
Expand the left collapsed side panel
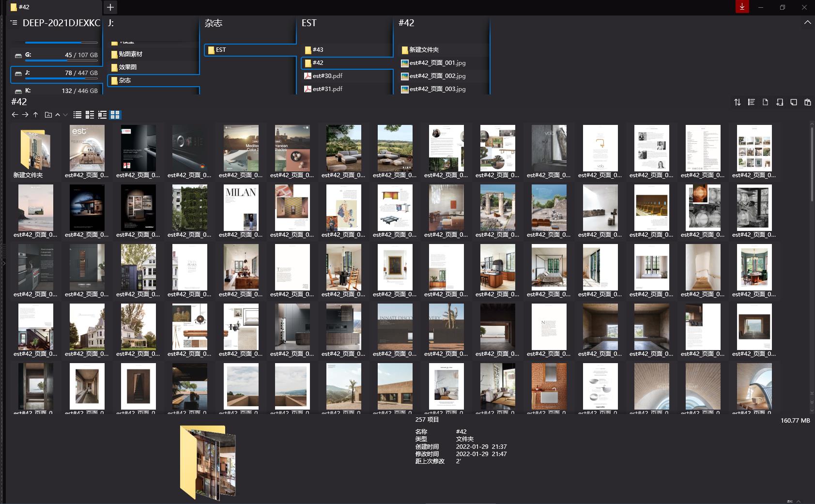click(x=3, y=263)
